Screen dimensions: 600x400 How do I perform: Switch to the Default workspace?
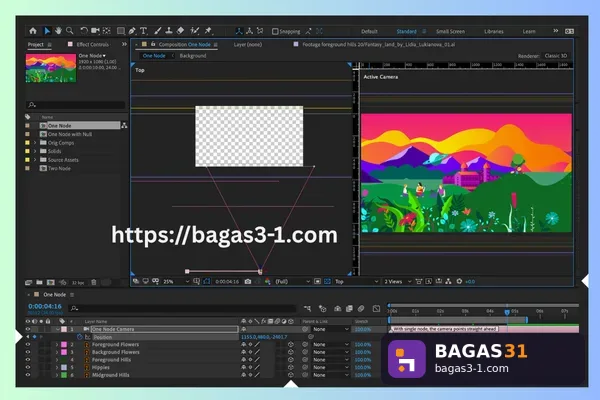[369, 31]
